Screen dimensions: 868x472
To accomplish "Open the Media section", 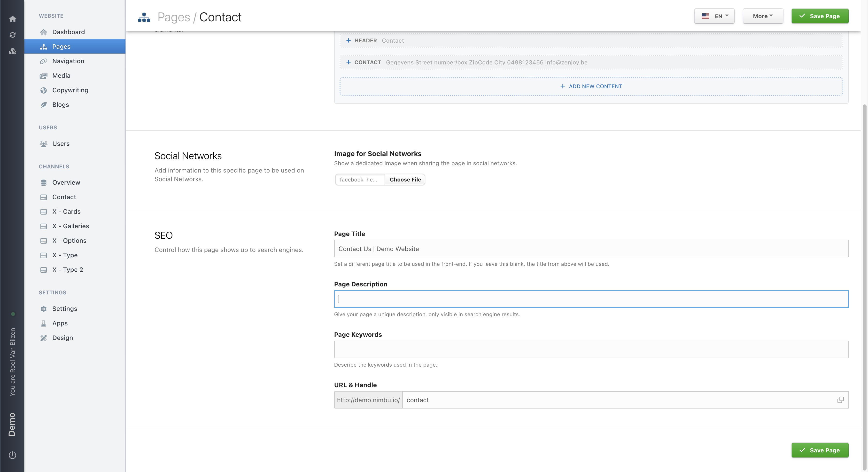I will pos(61,76).
